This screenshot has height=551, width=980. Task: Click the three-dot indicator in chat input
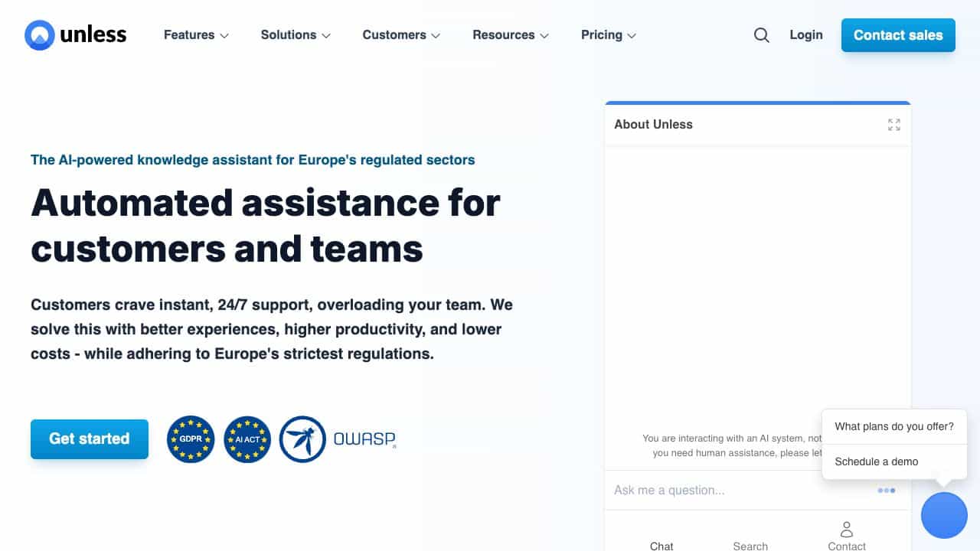point(887,491)
